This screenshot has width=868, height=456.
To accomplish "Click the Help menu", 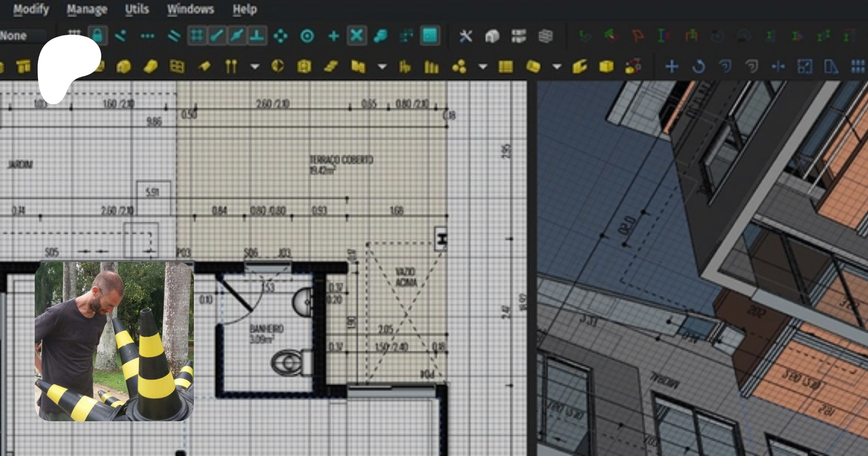I will pos(244,9).
